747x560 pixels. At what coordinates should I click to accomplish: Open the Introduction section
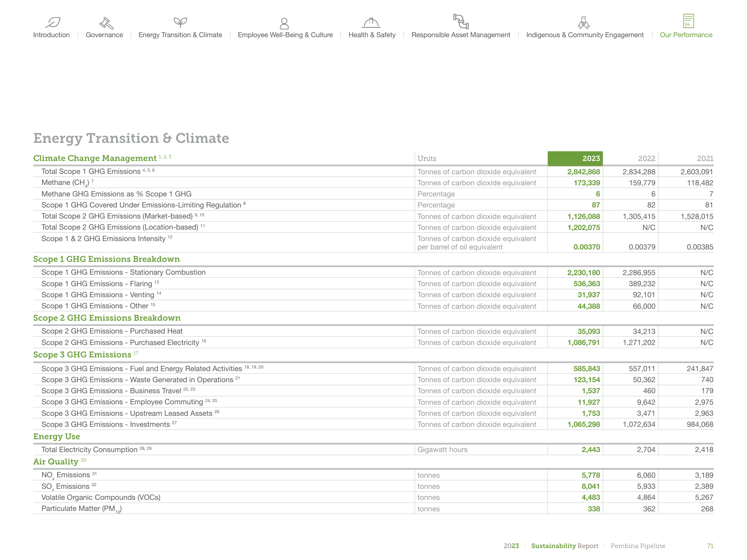pos(51,35)
